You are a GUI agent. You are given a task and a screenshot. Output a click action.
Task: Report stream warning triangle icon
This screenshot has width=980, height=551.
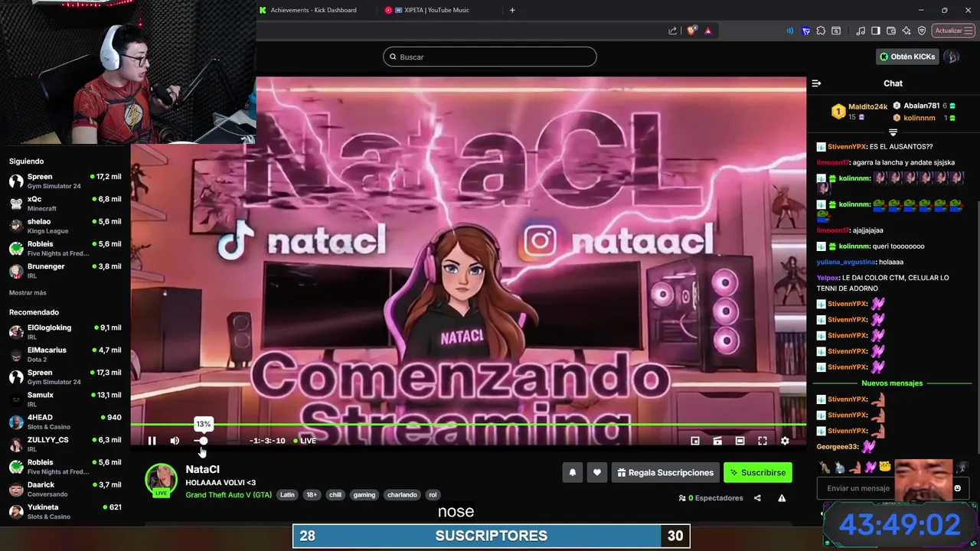[x=782, y=498]
